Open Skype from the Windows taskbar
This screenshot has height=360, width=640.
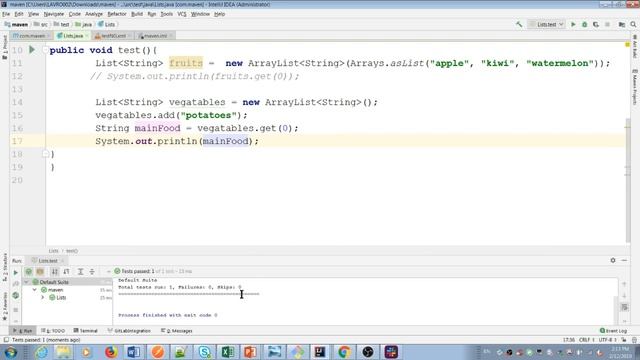(204, 352)
